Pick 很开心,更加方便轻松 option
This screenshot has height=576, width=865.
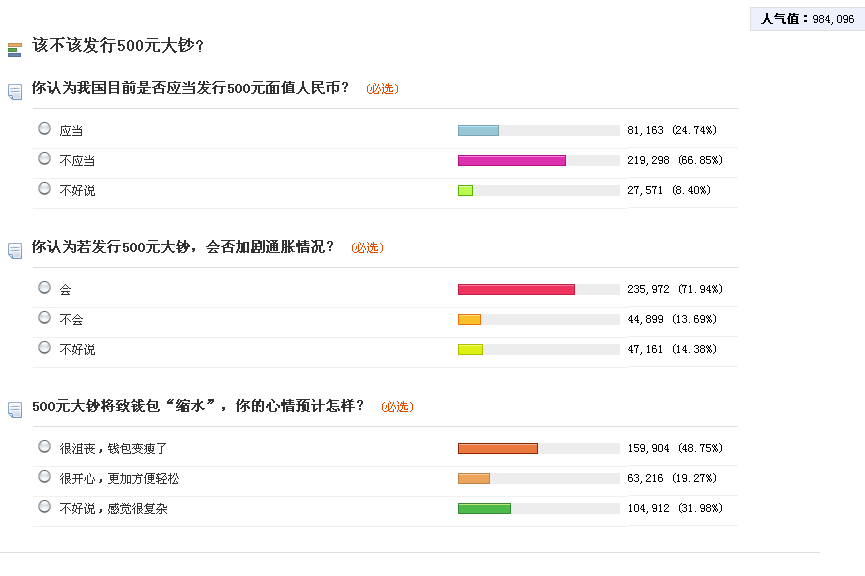tap(44, 476)
